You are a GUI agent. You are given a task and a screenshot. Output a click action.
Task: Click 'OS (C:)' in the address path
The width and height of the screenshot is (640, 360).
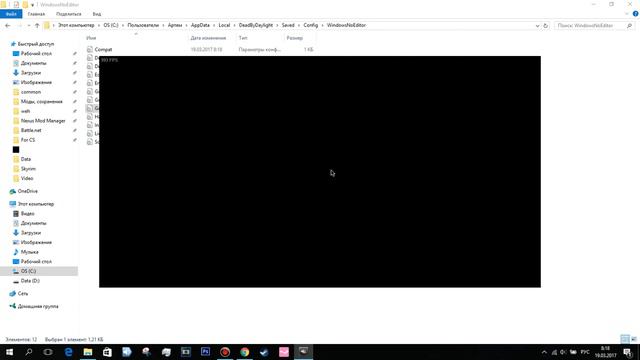pos(111,25)
